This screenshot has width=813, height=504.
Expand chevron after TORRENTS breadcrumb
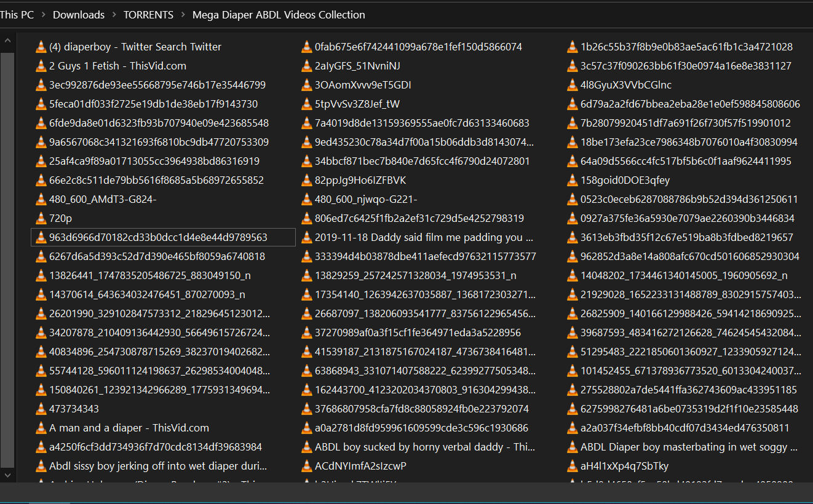[x=183, y=15]
